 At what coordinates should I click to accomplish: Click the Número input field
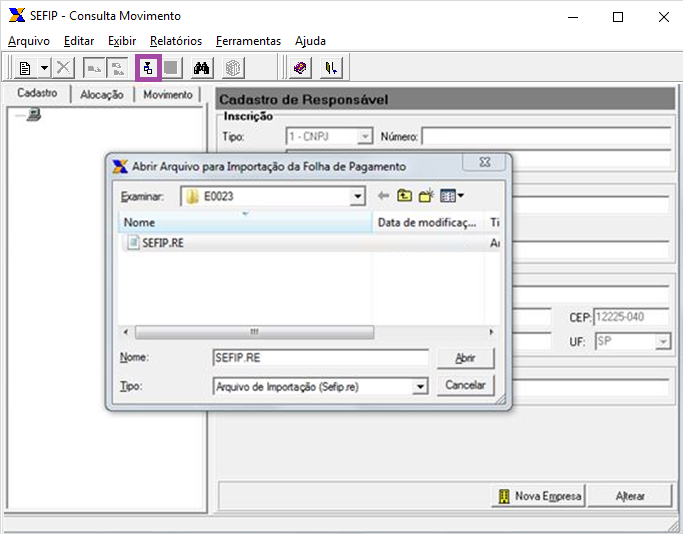tap(546, 137)
